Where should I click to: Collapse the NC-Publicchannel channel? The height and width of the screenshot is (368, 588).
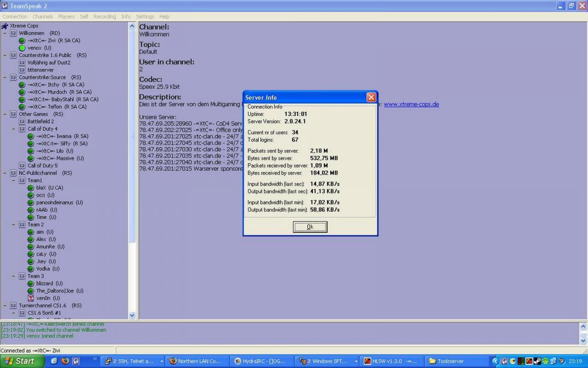coord(5,173)
